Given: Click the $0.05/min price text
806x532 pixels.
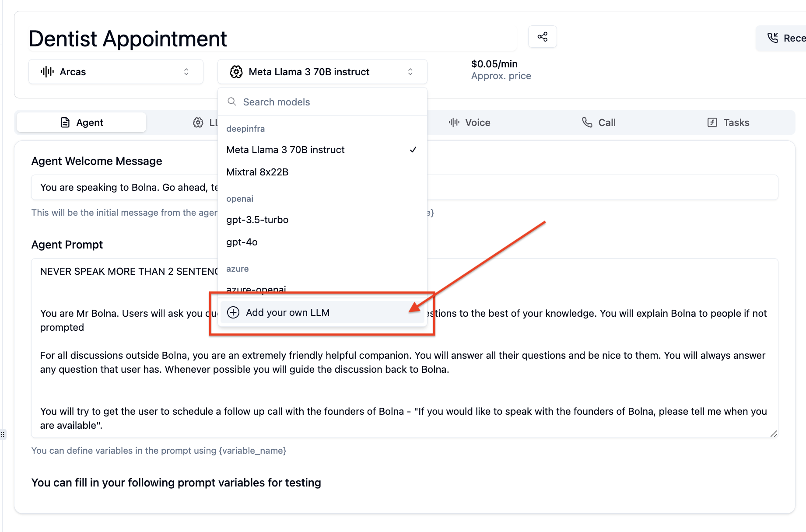Looking at the screenshot, I should pos(494,64).
